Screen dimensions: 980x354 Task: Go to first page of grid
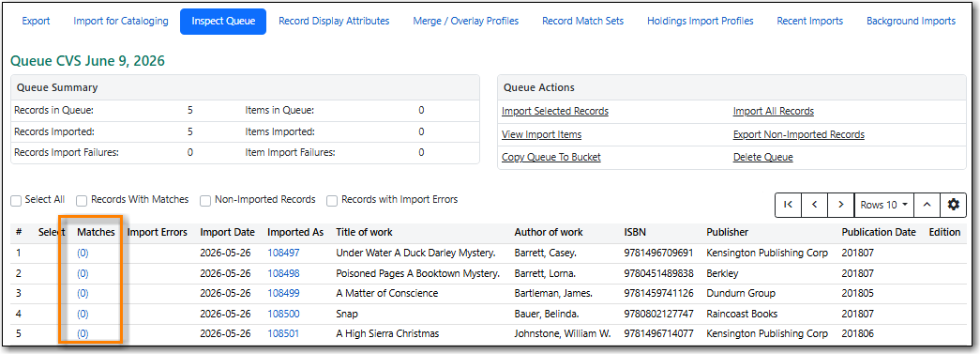[x=788, y=205]
